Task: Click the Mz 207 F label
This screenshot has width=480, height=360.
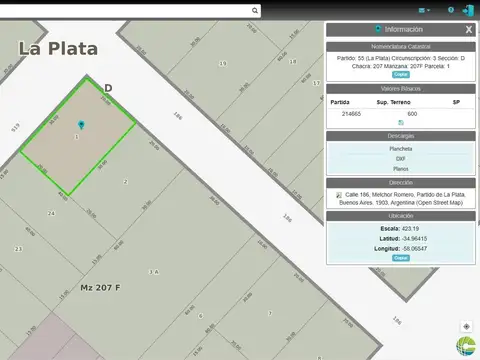Action: 100,288
